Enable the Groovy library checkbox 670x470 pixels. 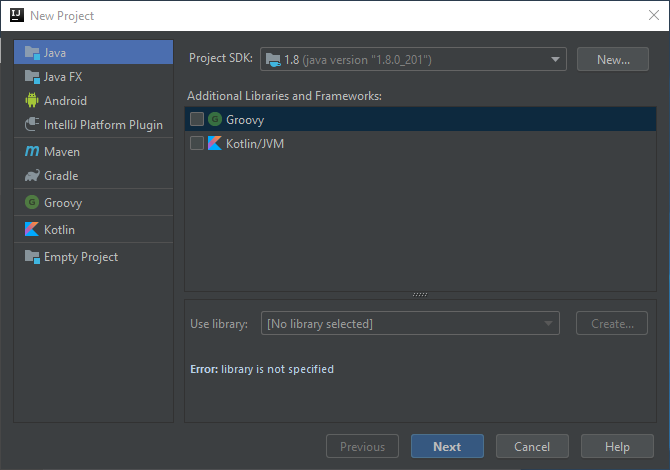(x=197, y=120)
